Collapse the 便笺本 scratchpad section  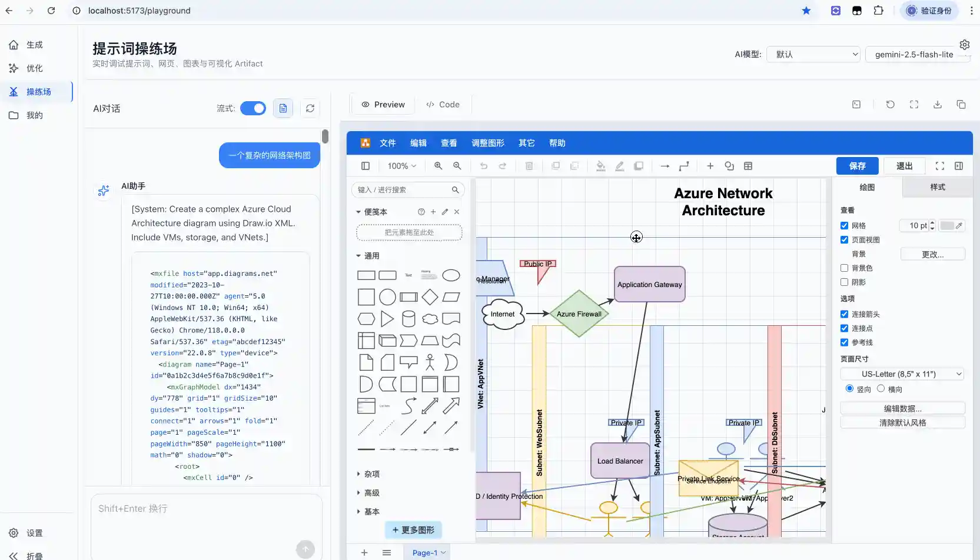372,212
